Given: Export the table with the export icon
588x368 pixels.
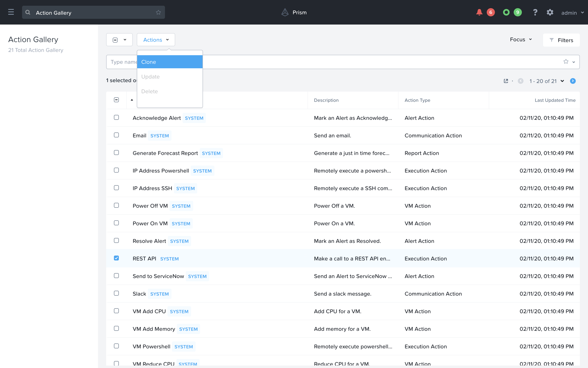Looking at the screenshot, I should tap(506, 81).
